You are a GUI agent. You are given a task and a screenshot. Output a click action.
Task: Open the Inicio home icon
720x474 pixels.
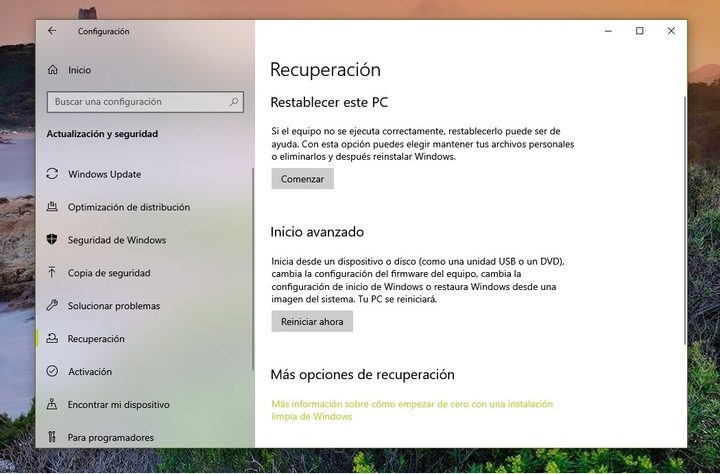tap(53, 70)
